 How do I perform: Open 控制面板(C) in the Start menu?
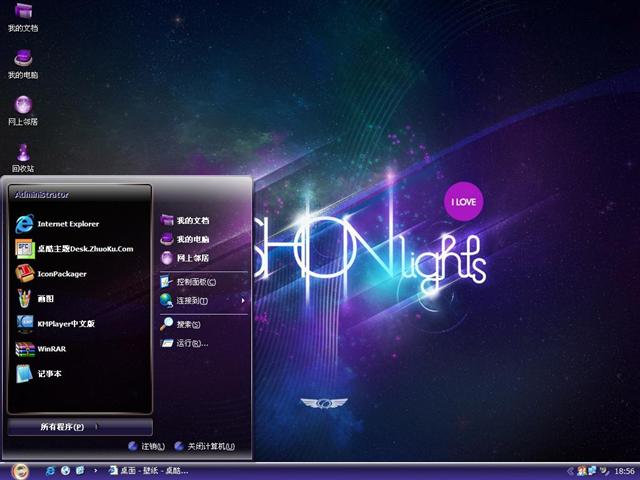pyautogui.click(x=195, y=282)
